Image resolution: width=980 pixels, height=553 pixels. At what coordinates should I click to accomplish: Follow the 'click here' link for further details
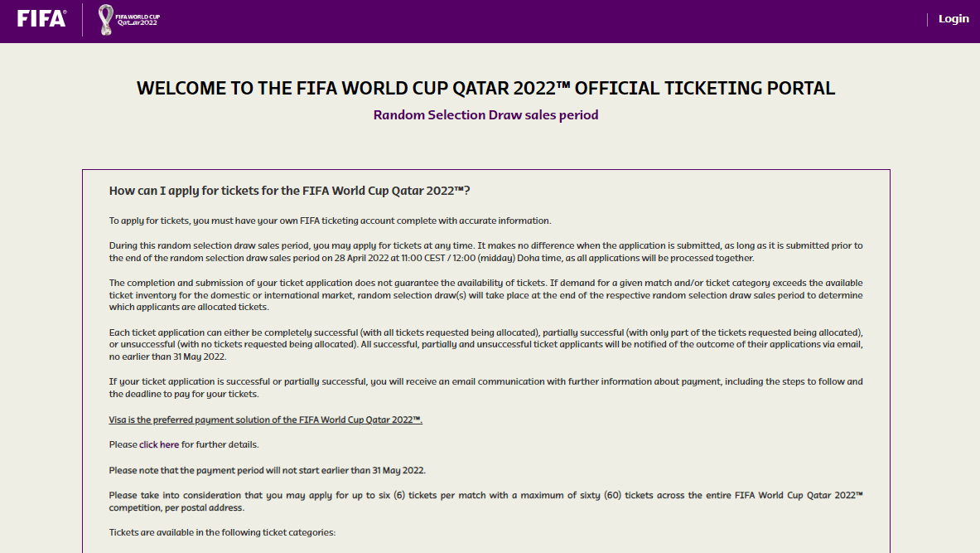click(x=159, y=444)
